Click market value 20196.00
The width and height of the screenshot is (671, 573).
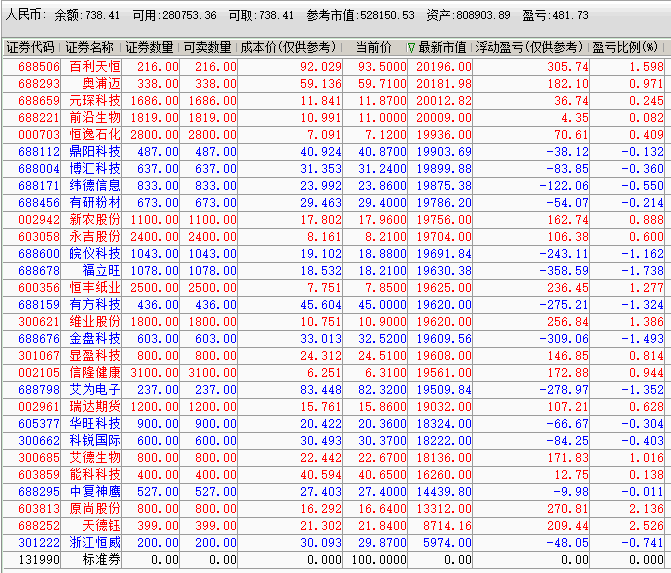tap(444, 66)
